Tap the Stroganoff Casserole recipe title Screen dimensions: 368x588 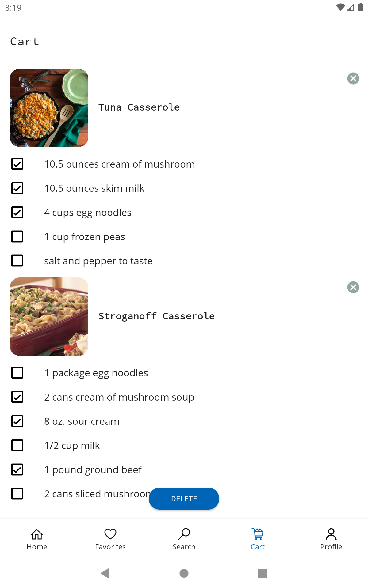coord(156,316)
